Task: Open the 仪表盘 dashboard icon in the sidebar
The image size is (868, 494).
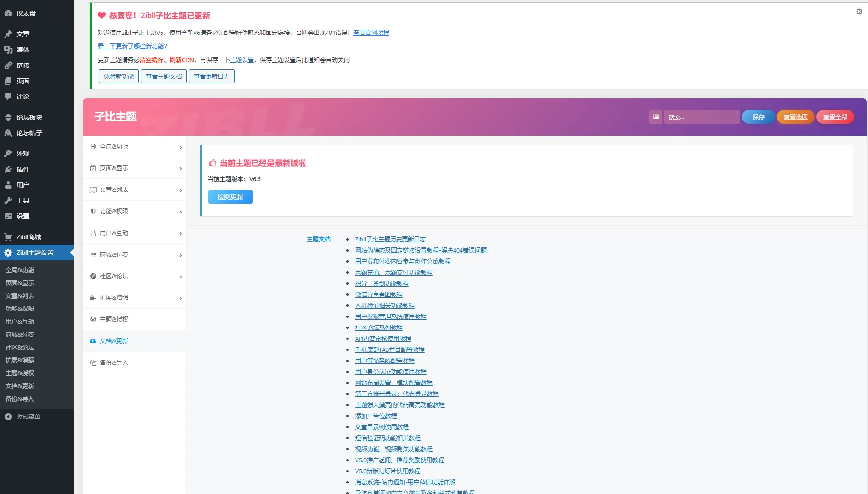Action: pyautogui.click(x=8, y=13)
